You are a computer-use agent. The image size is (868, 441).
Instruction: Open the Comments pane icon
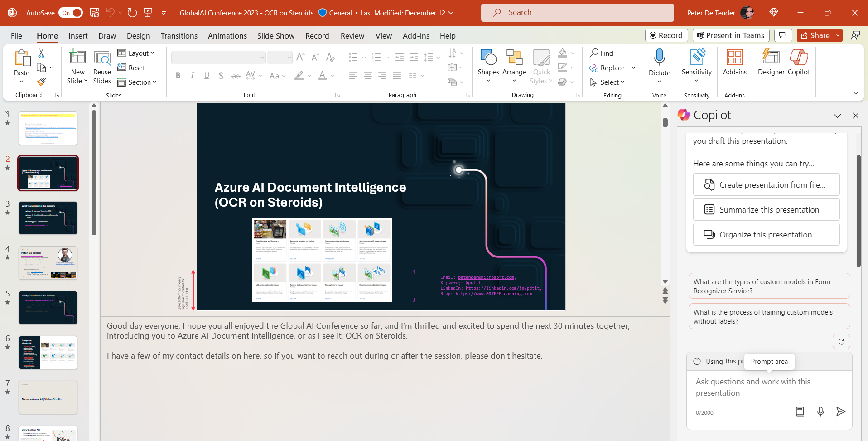tap(783, 35)
